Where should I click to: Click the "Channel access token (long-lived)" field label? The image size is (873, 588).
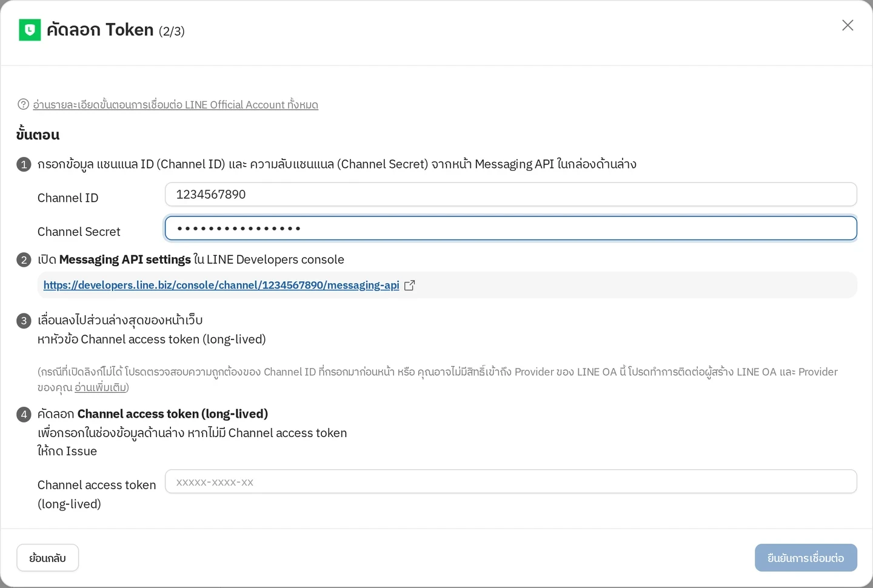tap(96, 494)
